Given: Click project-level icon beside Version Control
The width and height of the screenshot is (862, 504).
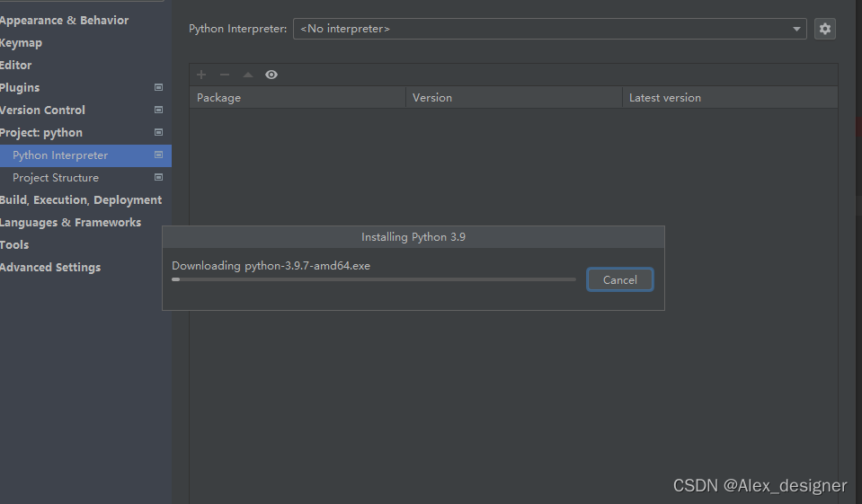Looking at the screenshot, I should tap(158, 110).
